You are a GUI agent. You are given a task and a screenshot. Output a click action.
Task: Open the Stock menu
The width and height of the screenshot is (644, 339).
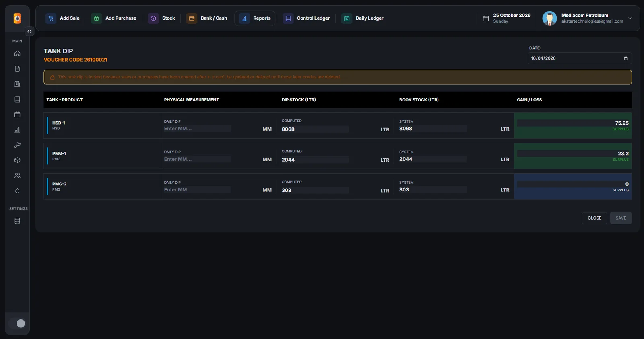[161, 18]
